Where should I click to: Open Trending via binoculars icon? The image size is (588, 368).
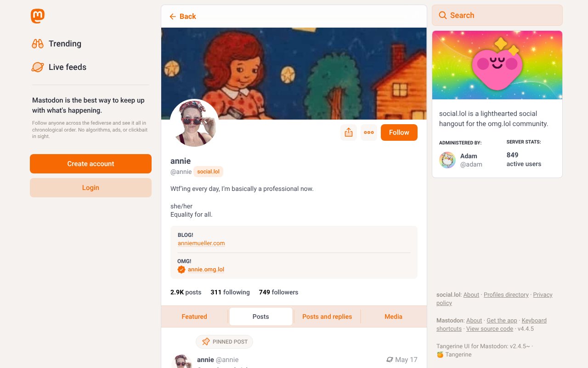pos(38,44)
